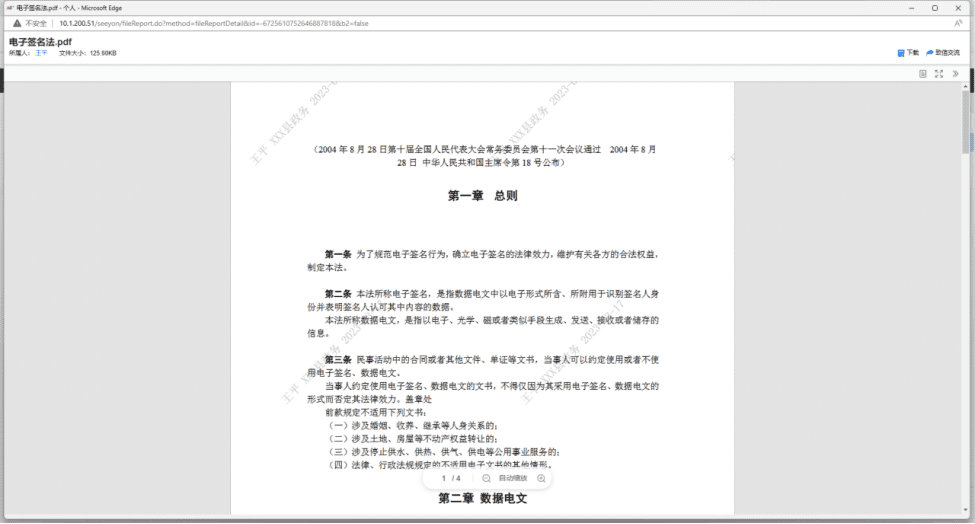Enter fullscreen with the expand icon
The width and height of the screenshot is (975, 524).
[939, 73]
